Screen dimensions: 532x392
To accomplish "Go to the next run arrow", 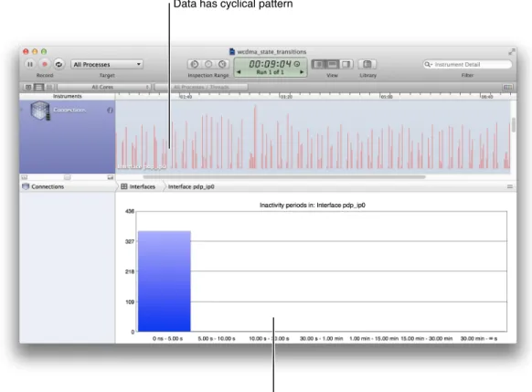I will (x=302, y=72).
